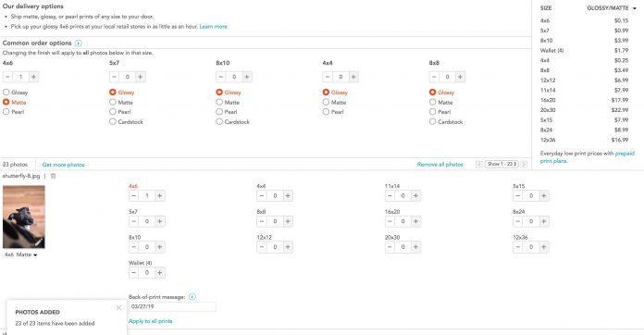Increase common 8x10 quantity with plus
The image size is (644, 335).
[247, 77]
